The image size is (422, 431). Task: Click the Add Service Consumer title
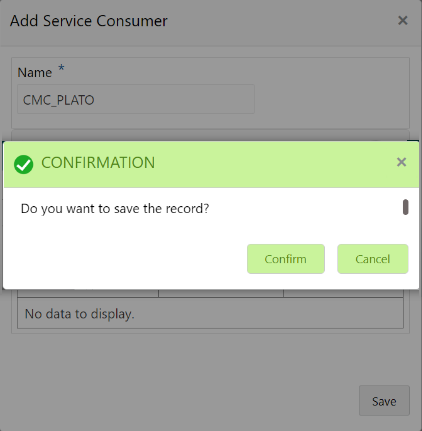coord(89,21)
